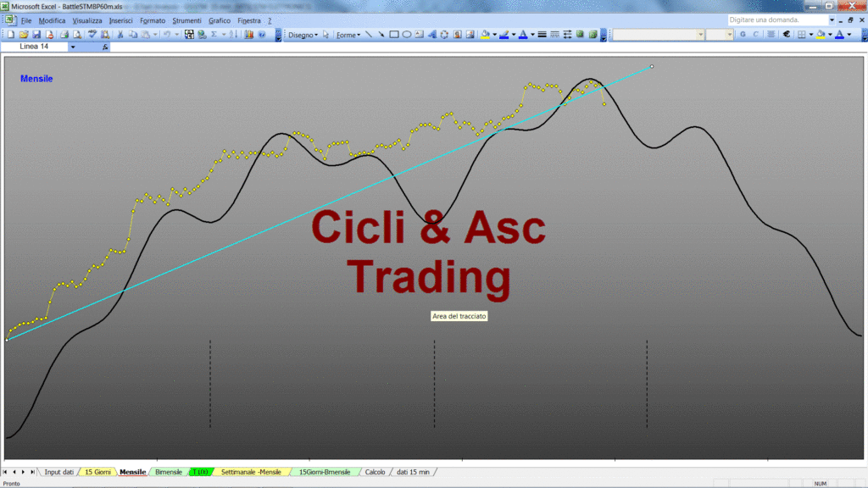The height and width of the screenshot is (488, 868).
Task: Select the Line drawing tool
Action: pos(369,34)
